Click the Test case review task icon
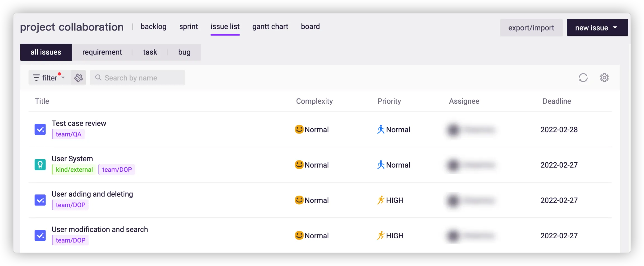The width and height of the screenshot is (644, 266). pyautogui.click(x=40, y=129)
